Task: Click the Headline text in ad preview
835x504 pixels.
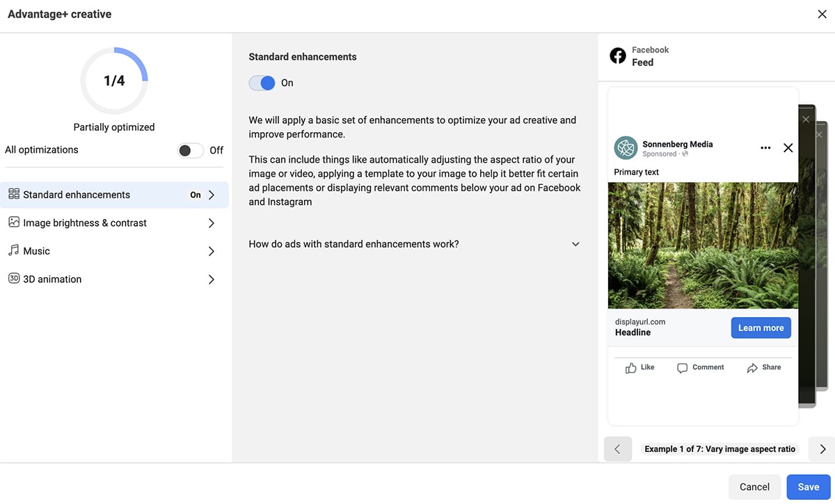Action: (633, 332)
